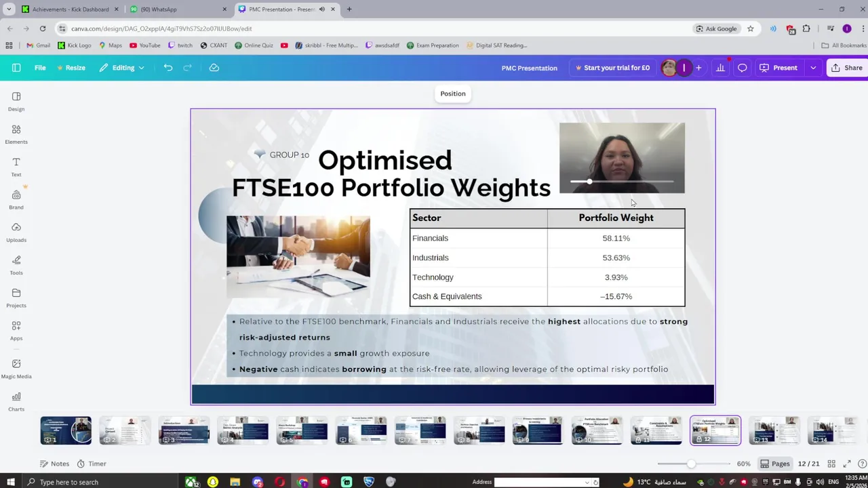Click the Position button

[x=453, y=94]
